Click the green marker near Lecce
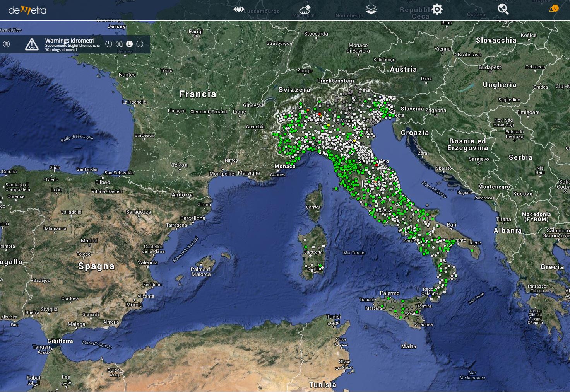This screenshot has height=392, width=570. (472, 251)
